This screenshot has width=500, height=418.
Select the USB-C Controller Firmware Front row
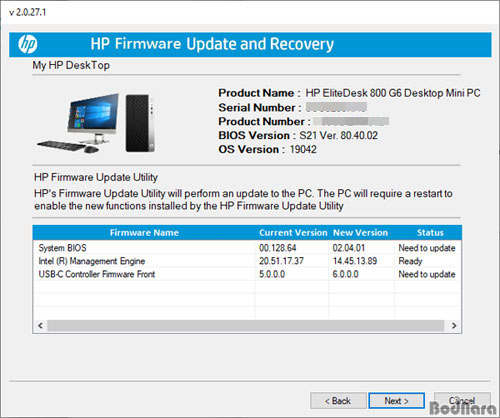pos(247,274)
